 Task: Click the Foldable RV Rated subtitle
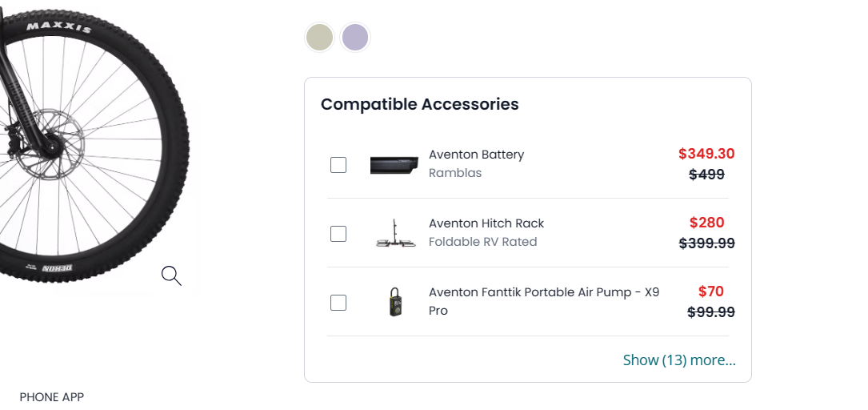coord(482,242)
